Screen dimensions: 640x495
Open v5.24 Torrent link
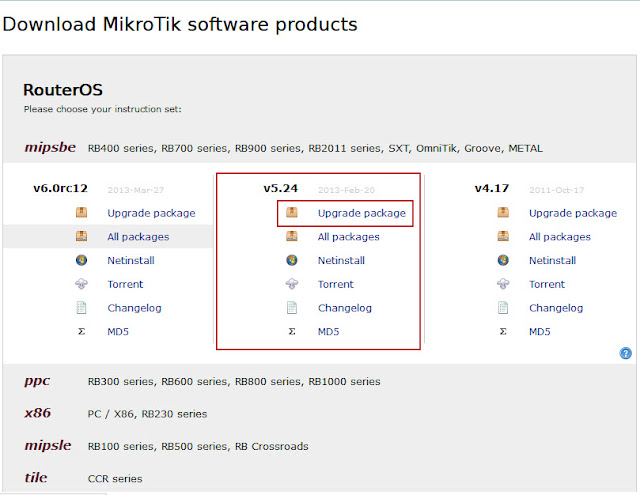336,284
